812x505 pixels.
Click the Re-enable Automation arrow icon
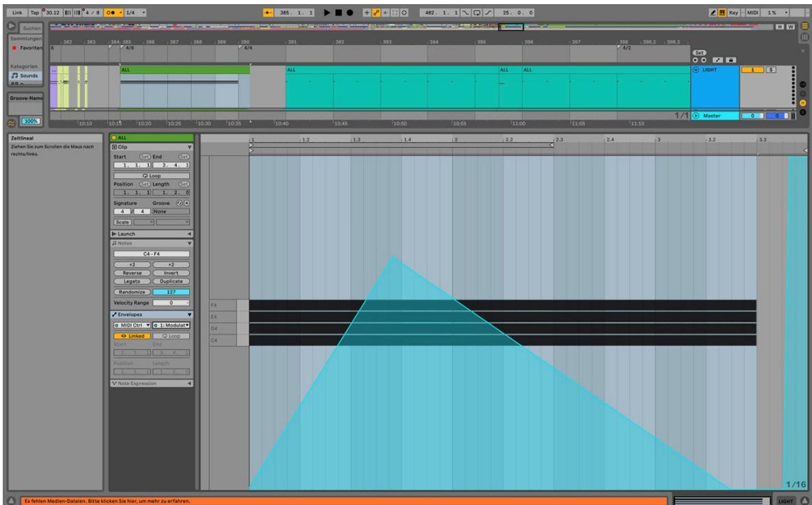coord(386,12)
